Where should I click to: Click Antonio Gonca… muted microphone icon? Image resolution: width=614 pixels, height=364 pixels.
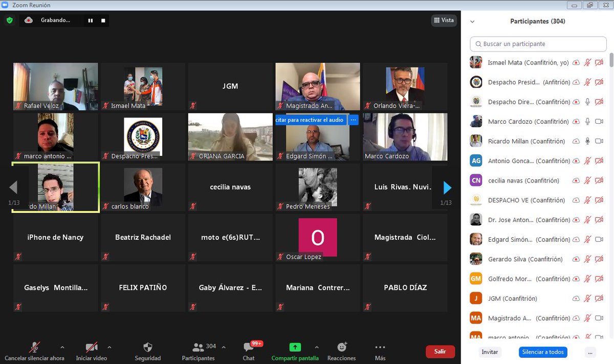click(x=587, y=161)
